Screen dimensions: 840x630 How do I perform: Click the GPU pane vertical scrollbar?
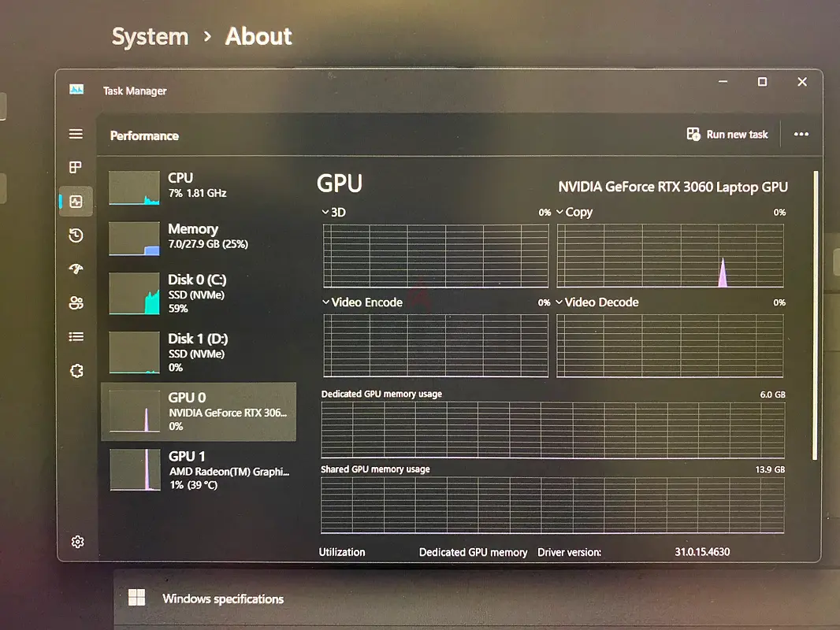point(815,315)
